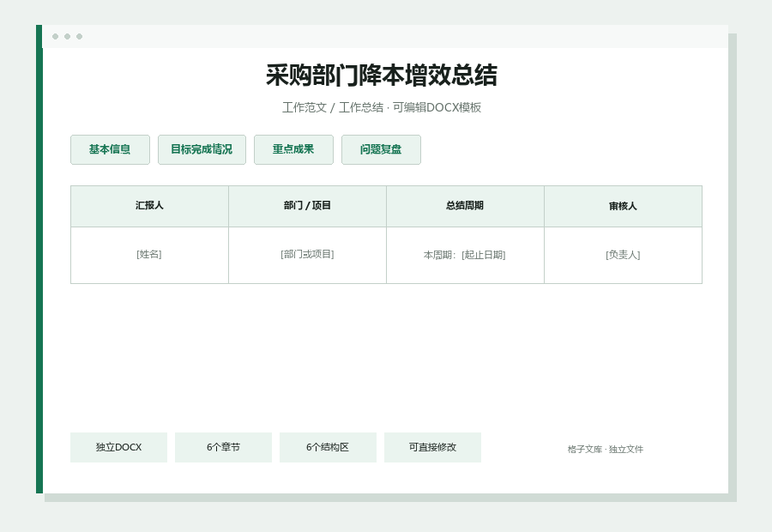This screenshot has height=532, width=772.
Task: Select the 总结周期 column header
Action: [465, 206]
